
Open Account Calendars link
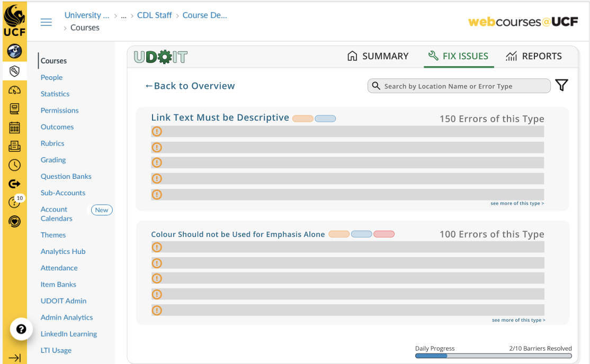57,214
